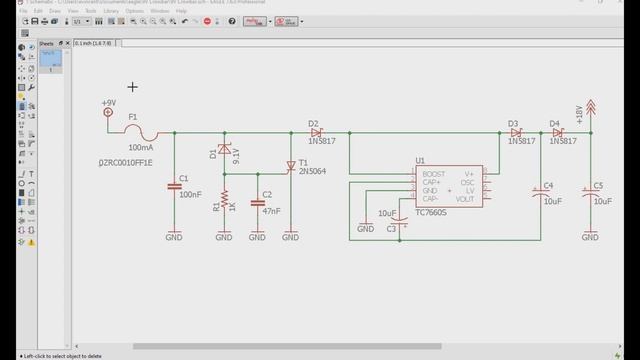Run the ERC check tool
The width and height of the screenshot is (640, 360).
point(22,242)
